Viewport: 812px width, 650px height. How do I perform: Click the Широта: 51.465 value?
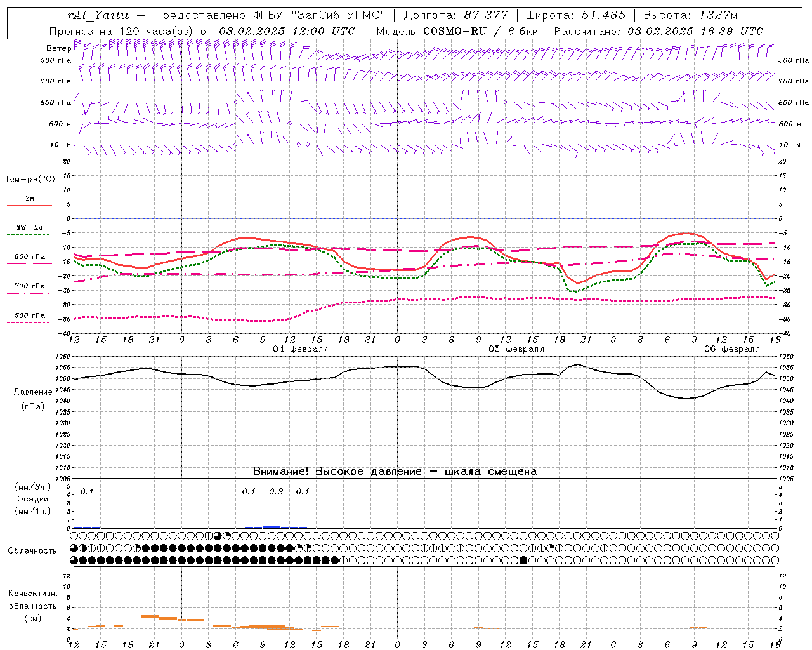click(x=576, y=15)
